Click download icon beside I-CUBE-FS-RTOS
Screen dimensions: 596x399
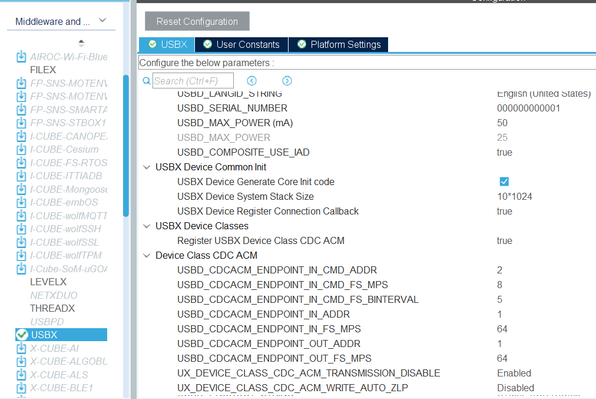21,163
